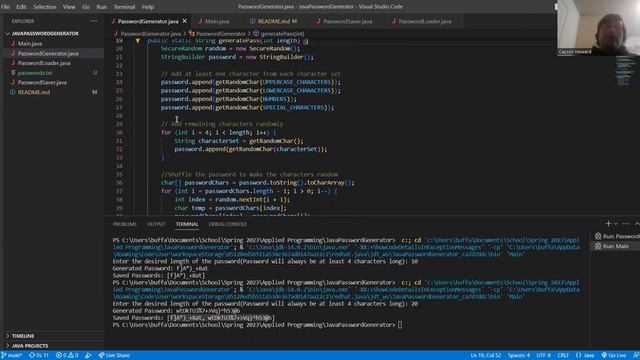Image resolution: width=640 pixels, height=360 pixels.
Task: Click the editor minimap
Action: tap(626, 71)
